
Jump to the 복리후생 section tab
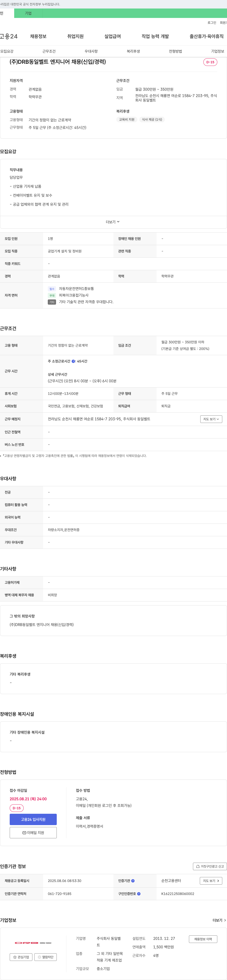click(133, 51)
